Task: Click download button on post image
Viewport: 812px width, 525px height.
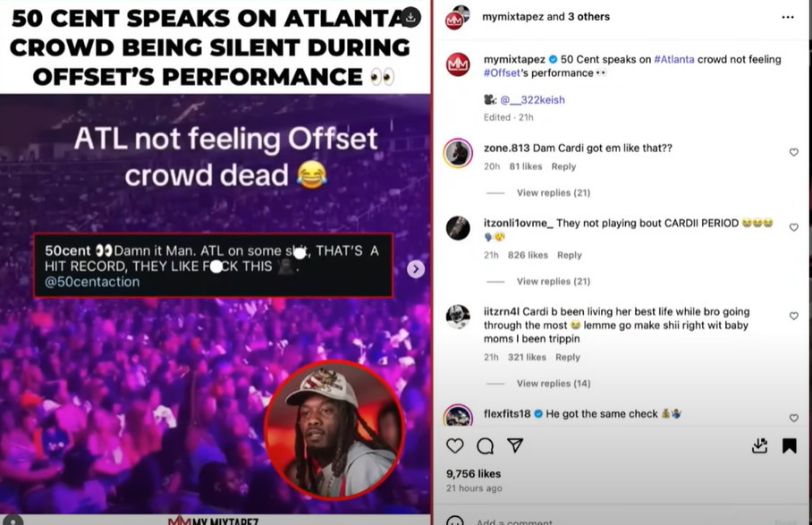Action: [x=410, y=18]
